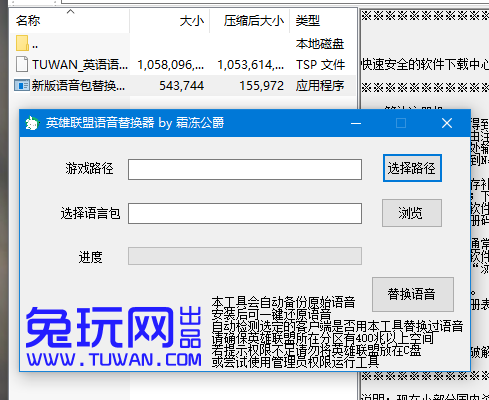Select the parent folder '..' icon in archive list
489x400 pixels.
tap(22, 43)
